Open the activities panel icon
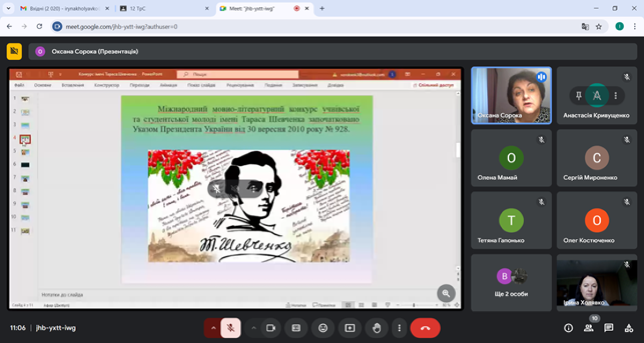Image resolution: width=644 pixels, height=343 pixels. pyautogui.click(x=628, y=328)
